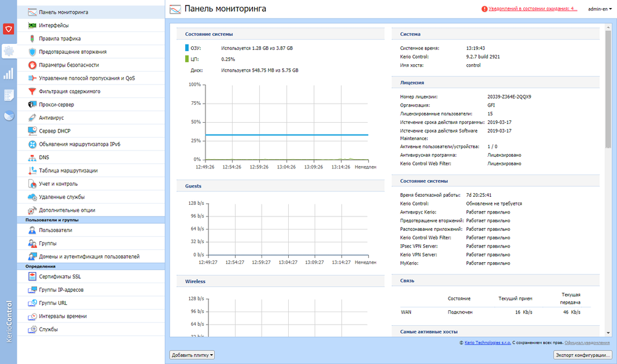This screenshot has width=617, height=364.
Task: Click license number 20339-Z364E-2QQX9
Action: [509, 97]
